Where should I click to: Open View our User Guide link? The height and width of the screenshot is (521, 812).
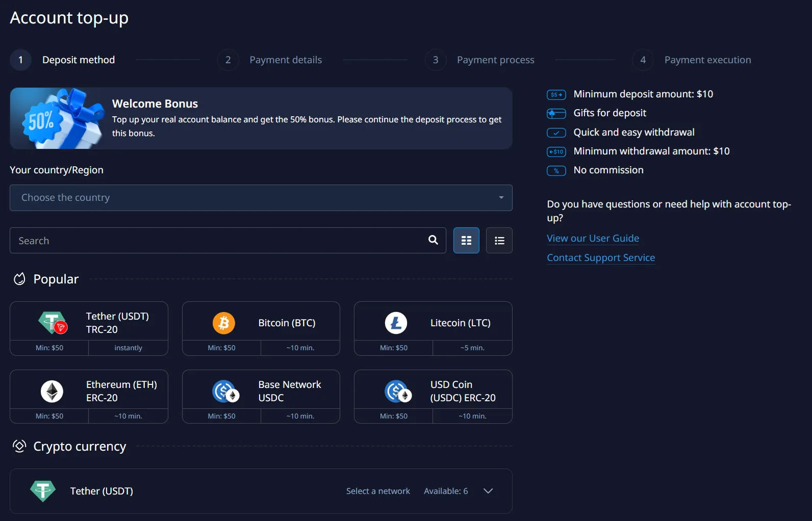593,238
